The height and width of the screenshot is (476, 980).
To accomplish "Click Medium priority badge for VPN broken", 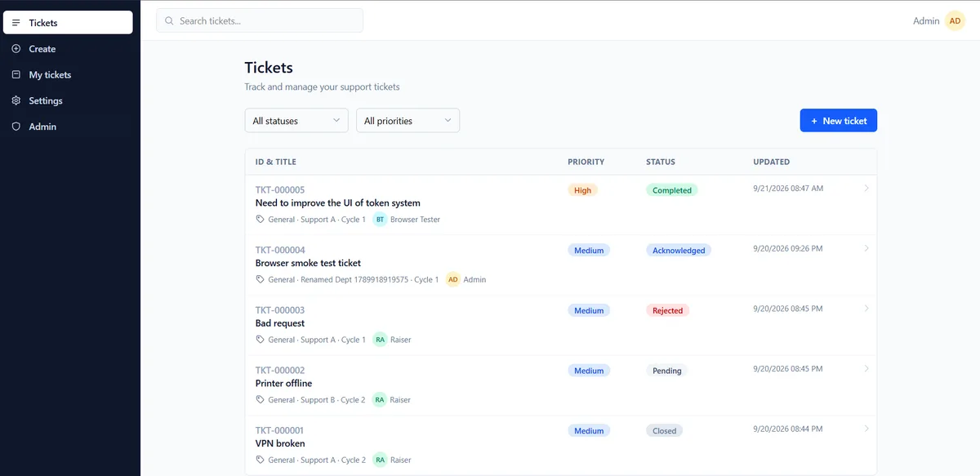I will pos(589,431).
